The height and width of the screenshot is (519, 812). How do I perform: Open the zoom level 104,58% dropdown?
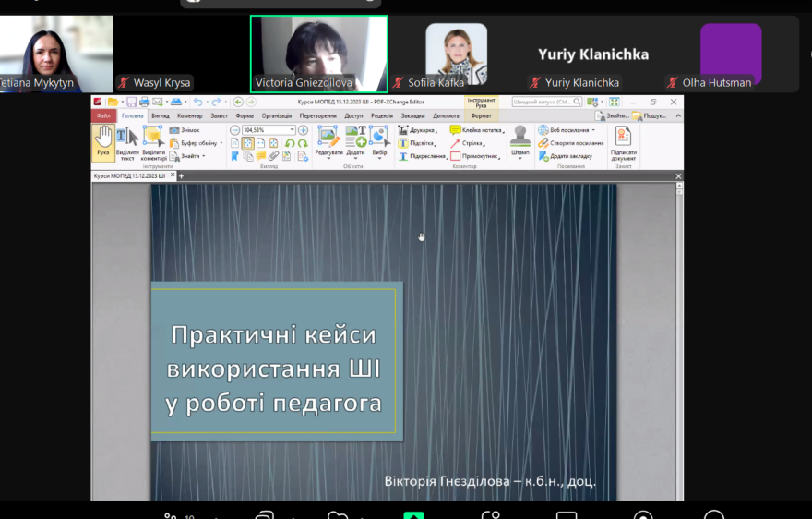(292, 130)
